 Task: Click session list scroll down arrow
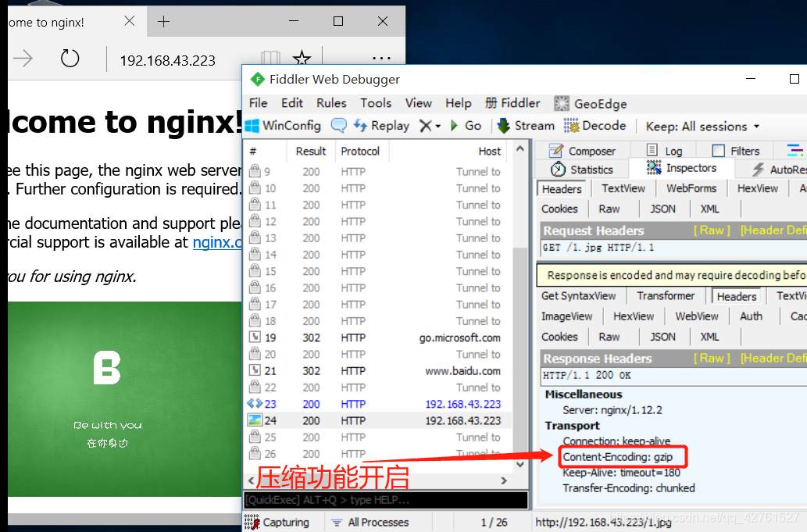[x=520, y=465]
